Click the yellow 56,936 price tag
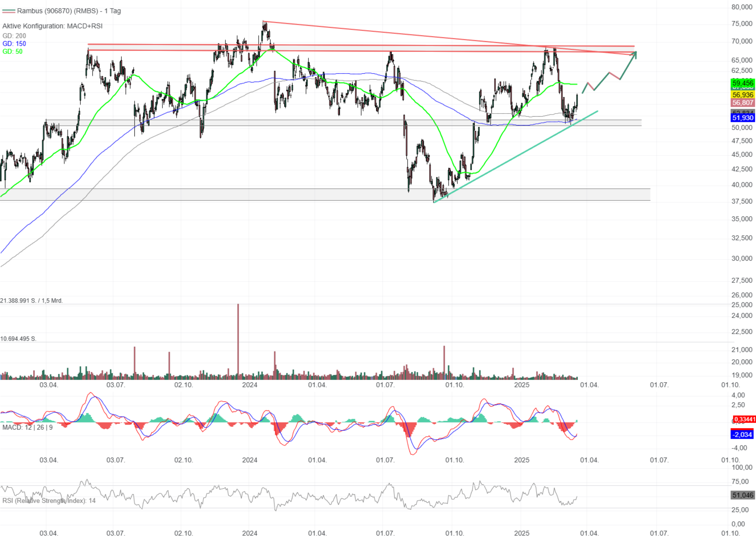This screenshot has height=538, width=756. pyautogui.click(x=742, y=95)
